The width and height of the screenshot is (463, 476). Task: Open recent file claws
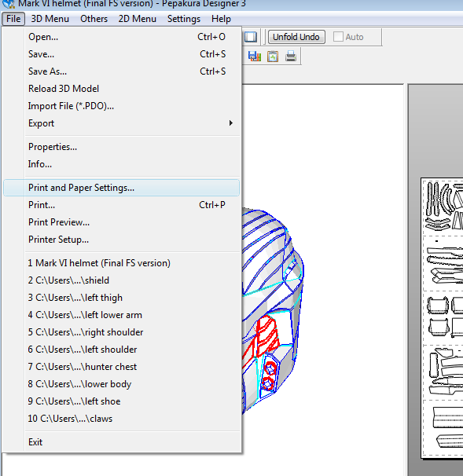(x=122, y=419)
